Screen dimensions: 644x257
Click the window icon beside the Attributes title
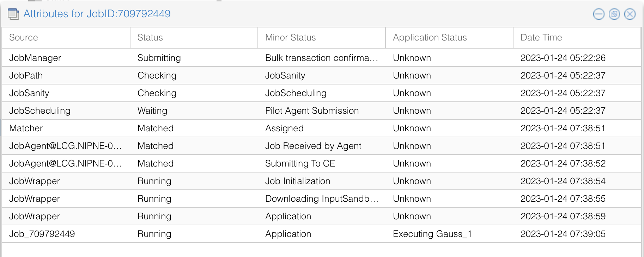tap(13, 13)
